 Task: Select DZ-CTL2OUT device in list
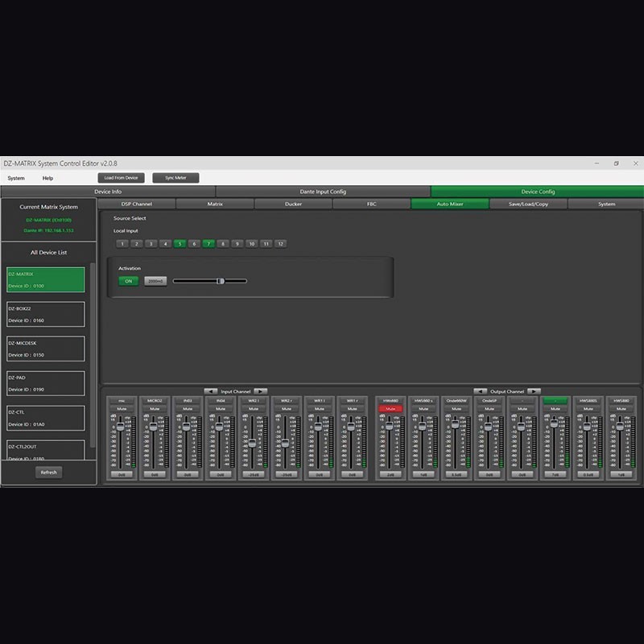point(46,450)
